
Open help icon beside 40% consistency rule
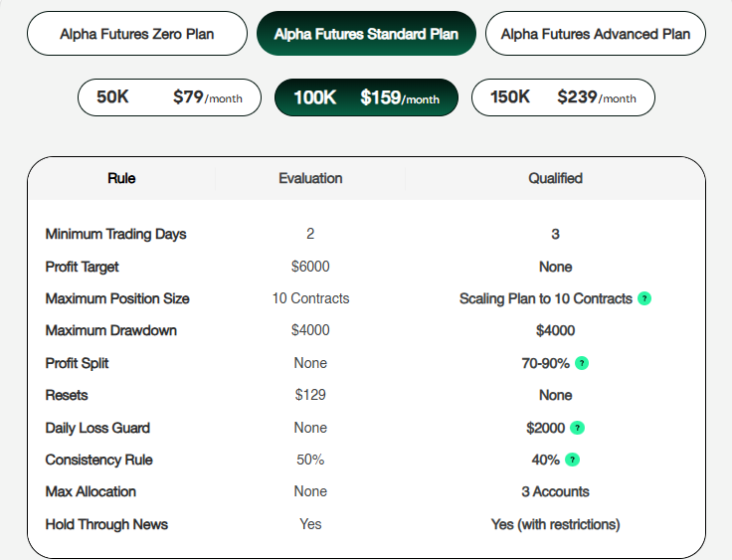[x=572, y=460]
